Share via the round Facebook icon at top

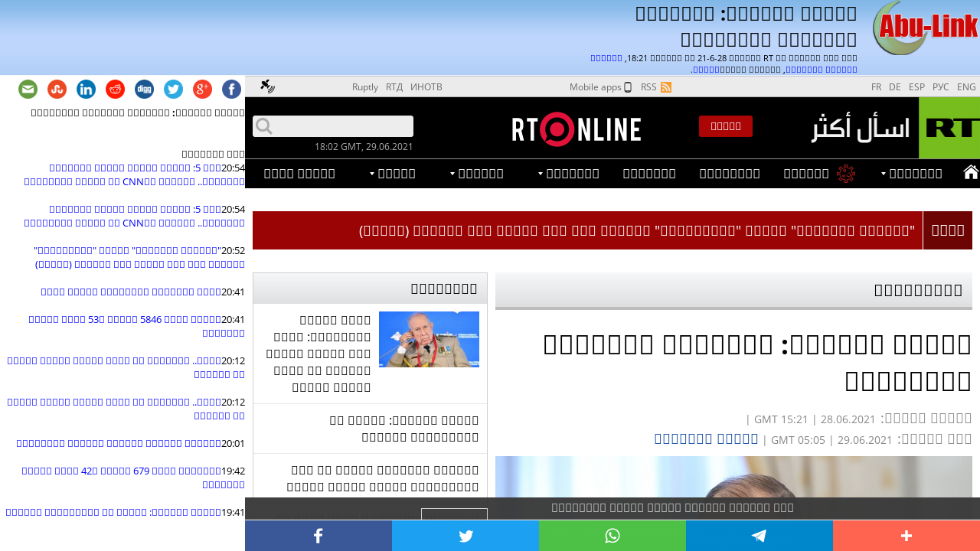pos(232,90)
